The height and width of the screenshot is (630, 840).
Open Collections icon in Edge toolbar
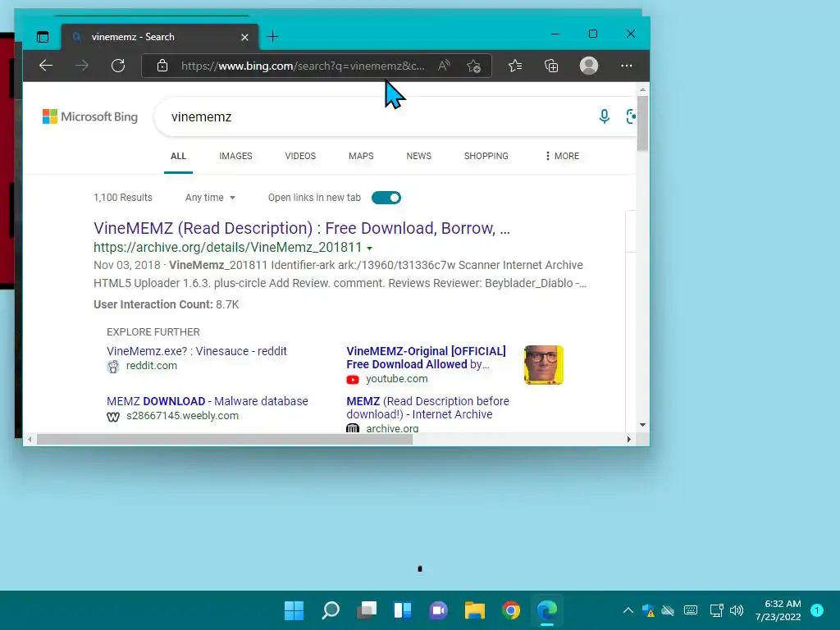coord(551,66)
